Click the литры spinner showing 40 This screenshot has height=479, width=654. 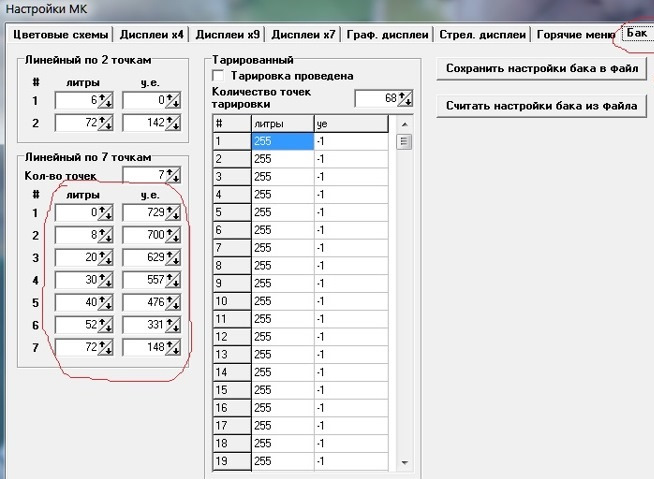[x=105, y=303]
